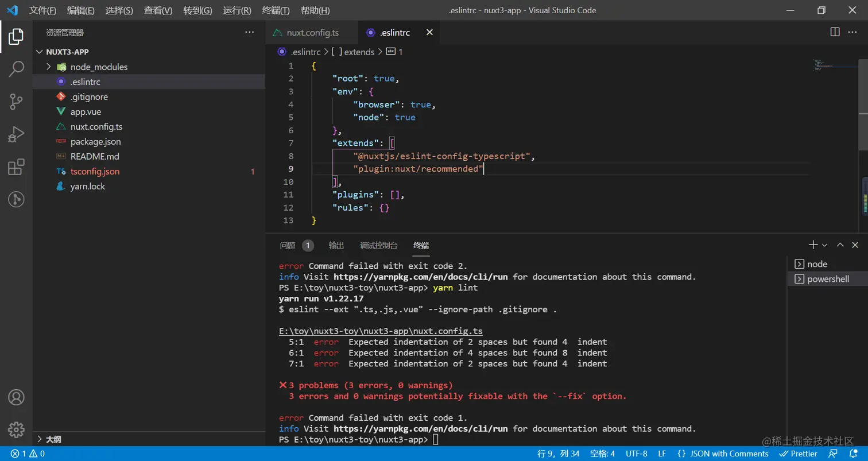Screen dimensions: 868x461
Task: Open the 终端(T) menu
Action: tap(276, 10)
